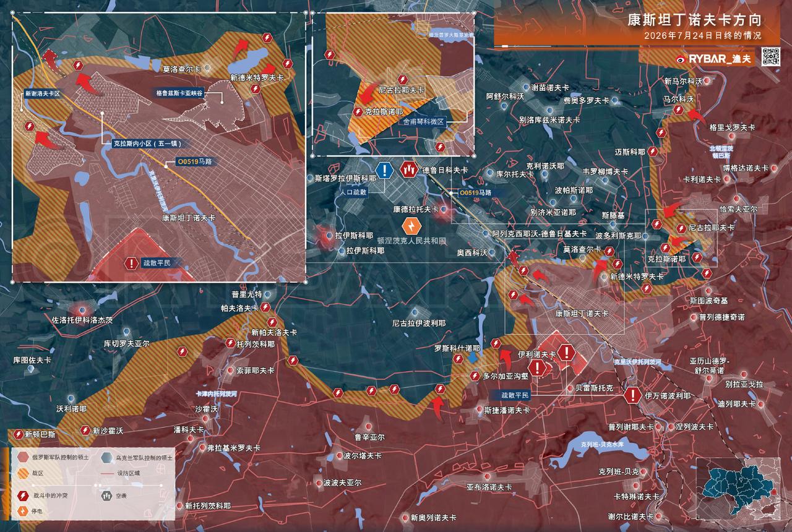Viewport: 792px width, 532px height.
Task: Click the clash icon left of 多尔加亚沟壑
Action: [474, 375]
